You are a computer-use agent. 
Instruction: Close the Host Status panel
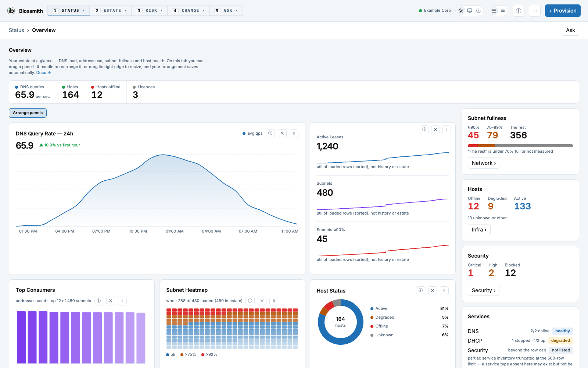pos(433,290)
